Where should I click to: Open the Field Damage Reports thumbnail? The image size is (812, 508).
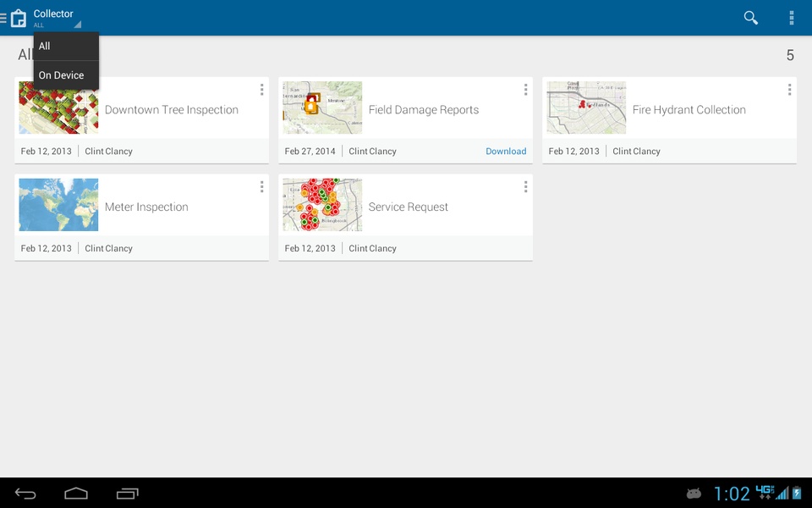(x=322, y=108)
